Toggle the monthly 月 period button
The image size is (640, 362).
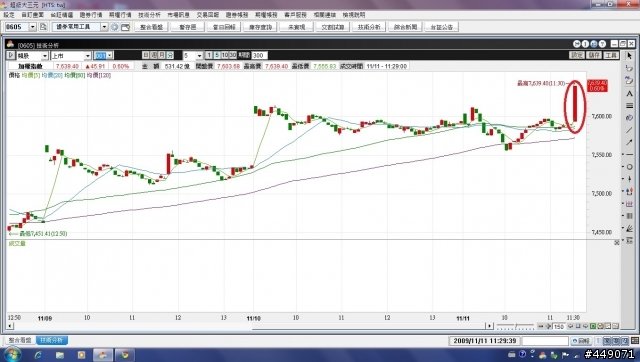pos(162,55)
